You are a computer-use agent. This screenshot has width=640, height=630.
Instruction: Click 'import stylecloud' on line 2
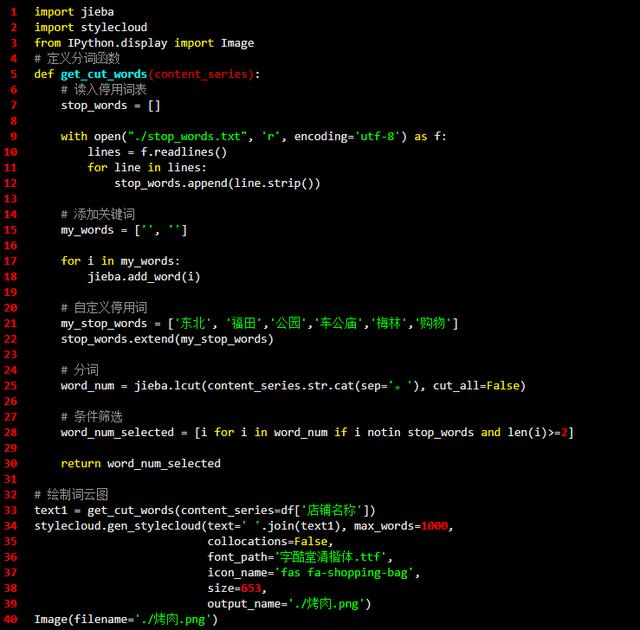pyautogui.click(x=91, y=27)
